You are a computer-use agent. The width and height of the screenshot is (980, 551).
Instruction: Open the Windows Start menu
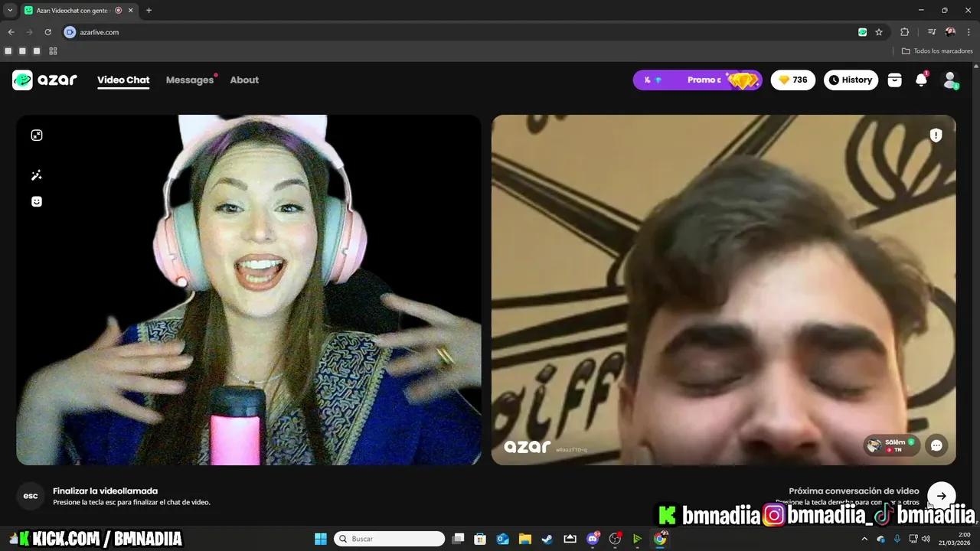click(x=320, y=539)
